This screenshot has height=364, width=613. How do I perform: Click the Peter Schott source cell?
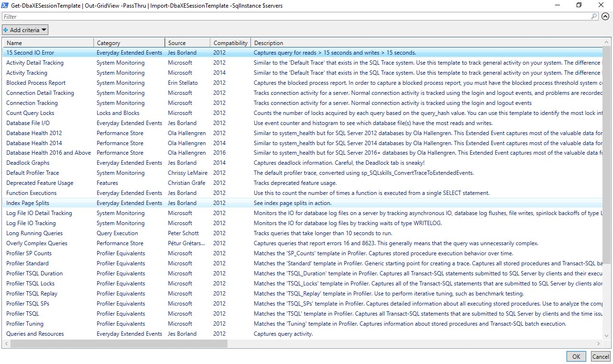pyautogui.click(x=183, y=233)
